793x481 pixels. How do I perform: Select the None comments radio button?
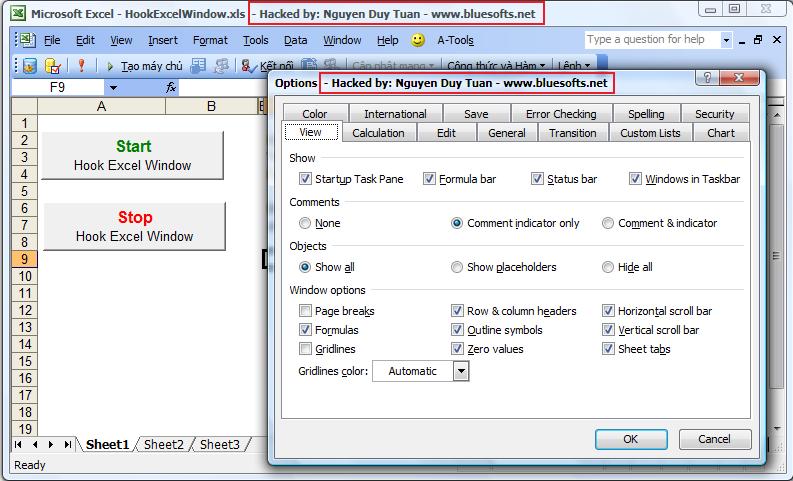305,223
